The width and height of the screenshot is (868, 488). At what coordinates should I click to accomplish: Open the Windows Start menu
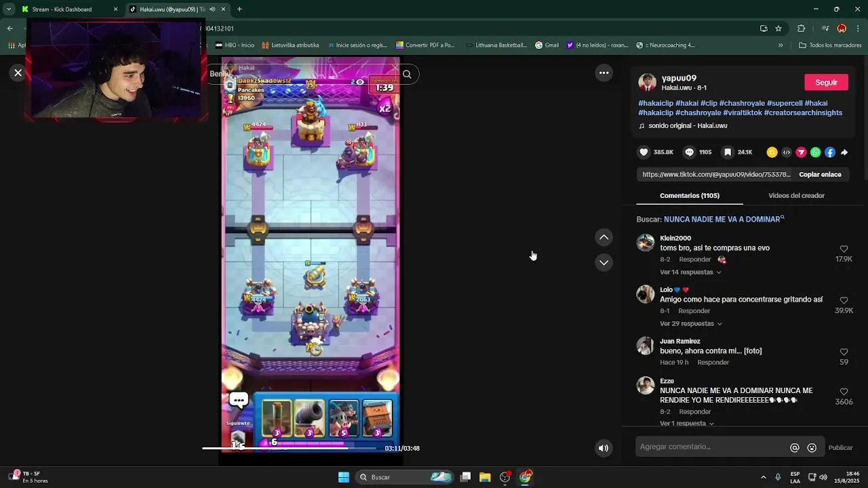[344, 477]
